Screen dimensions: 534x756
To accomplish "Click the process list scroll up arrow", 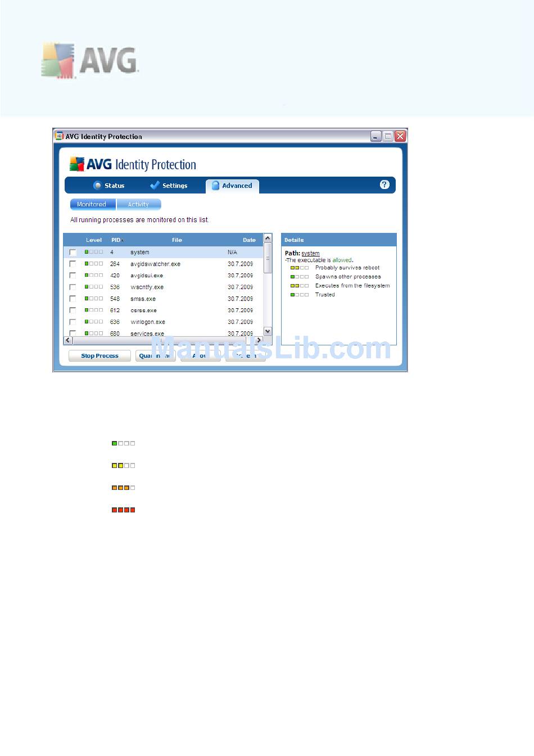I will [268, 238].
